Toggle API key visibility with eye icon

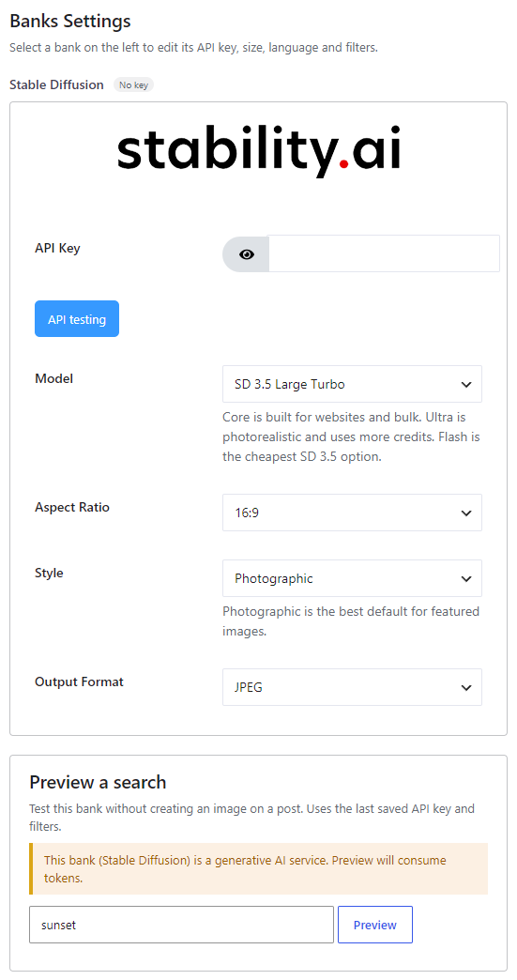pos(246,253)
